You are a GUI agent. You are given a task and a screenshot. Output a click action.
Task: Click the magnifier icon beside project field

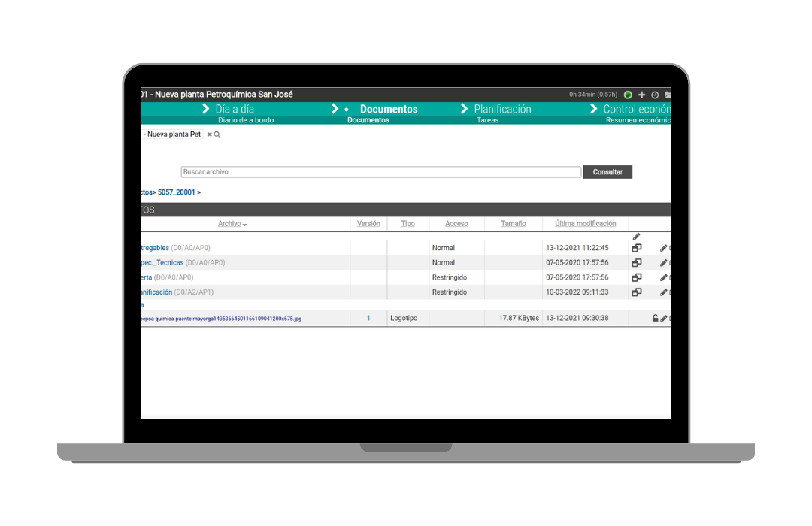[217, 135]
